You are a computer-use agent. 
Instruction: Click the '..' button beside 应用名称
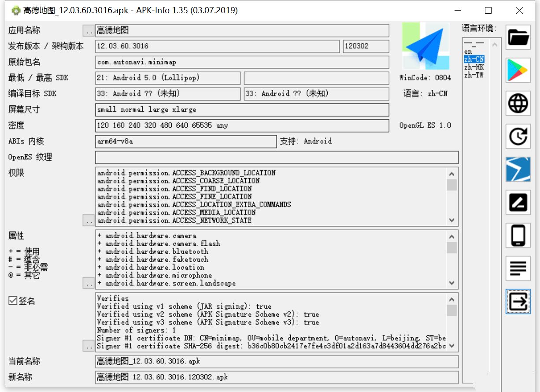pyautogui.click(x=89, y=31)
